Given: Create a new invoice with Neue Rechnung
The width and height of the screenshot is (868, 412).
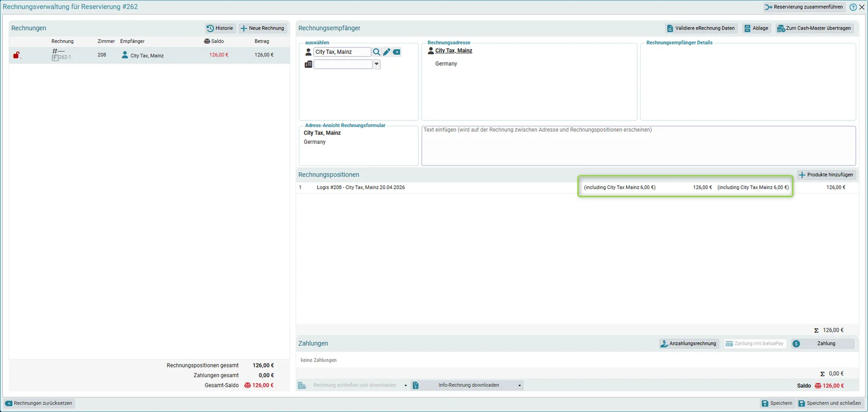Looking at the screenshot, I should (263, 28).
